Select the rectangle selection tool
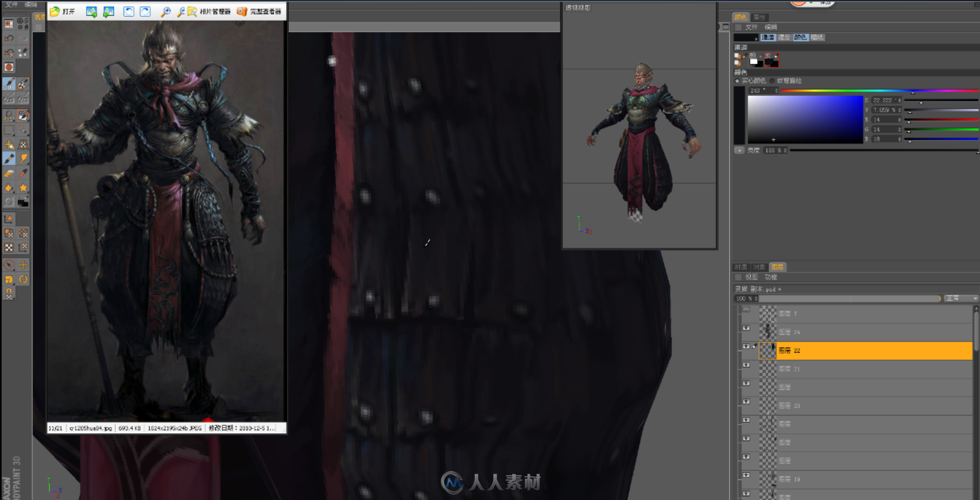This screenshot has height=500, width=980. coord(9,130)
